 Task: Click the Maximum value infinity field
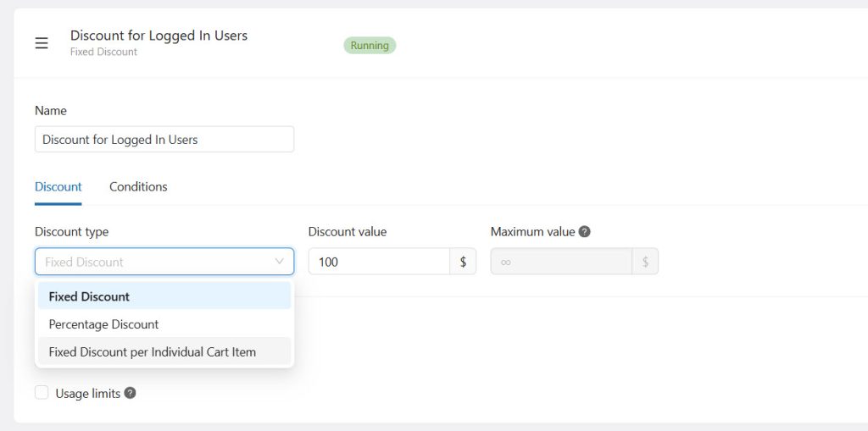pyautogui.click(x=561, y=262)
